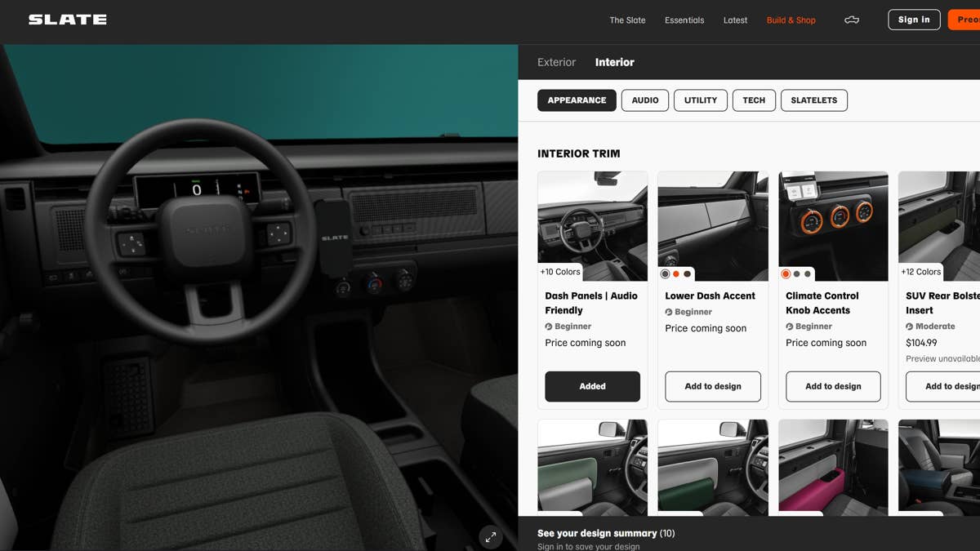The width and height of the screenshot is (980, 551).
Task: Select the AUDIO category filter
Action: [x=645, y=100]
